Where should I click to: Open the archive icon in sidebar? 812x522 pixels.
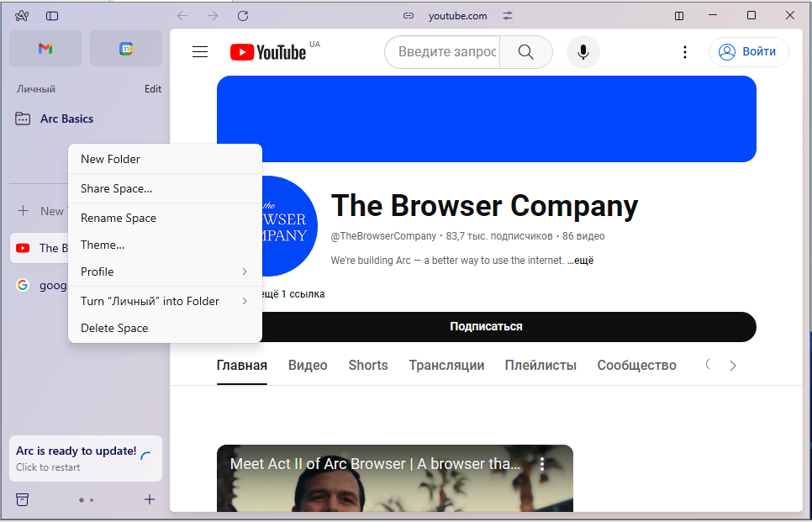(22, 500)
